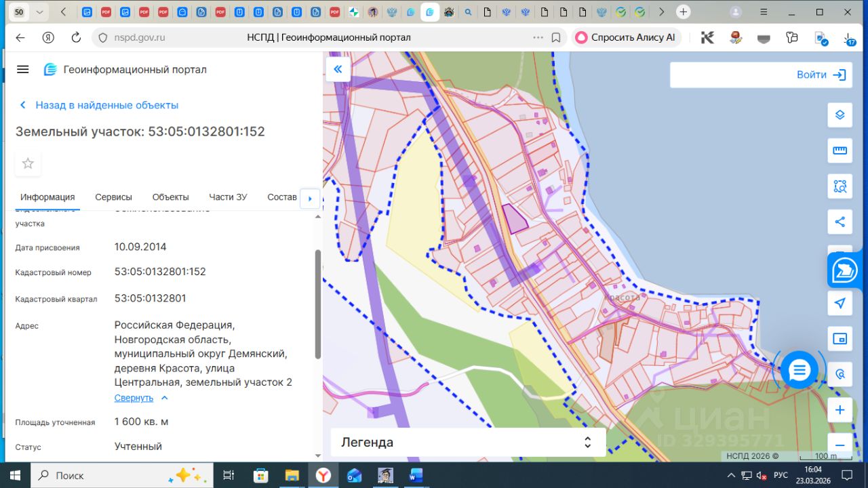This screenshot has height=488, width=868.
Task: Activate the area selection search tool
Action: coord(840,186)
